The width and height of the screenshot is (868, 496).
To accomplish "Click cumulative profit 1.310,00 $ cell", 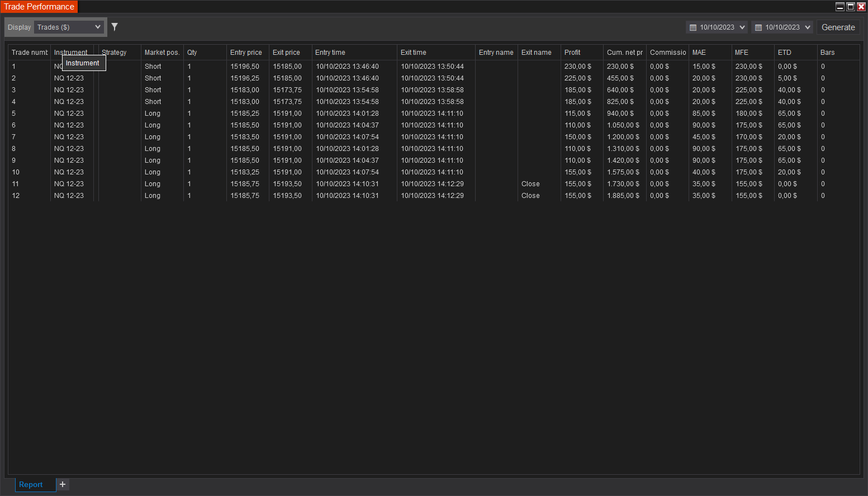I will point(623,149).
